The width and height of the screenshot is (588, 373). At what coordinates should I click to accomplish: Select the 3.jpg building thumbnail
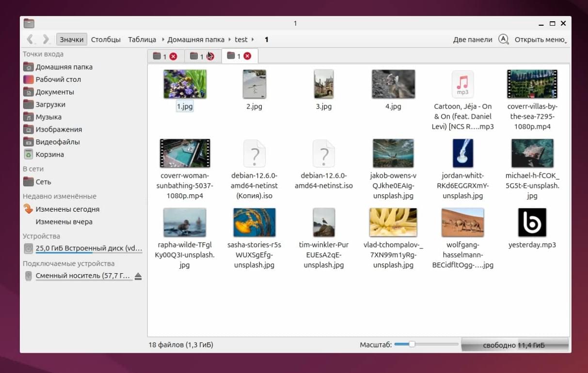(324, 84)
